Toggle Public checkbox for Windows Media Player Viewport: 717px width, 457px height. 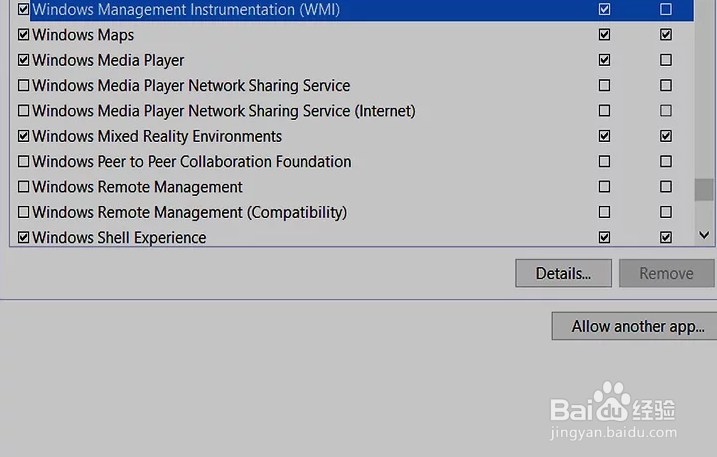[666, 60]
